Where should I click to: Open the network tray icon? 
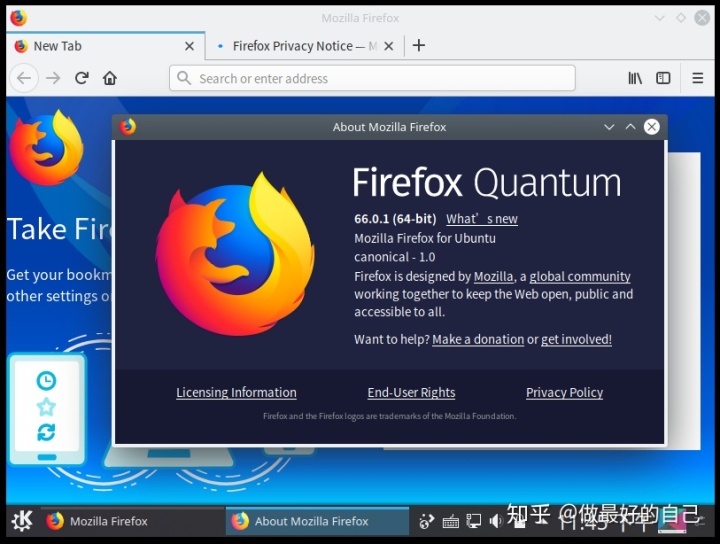pyautogui.click(x=473, y=521)
